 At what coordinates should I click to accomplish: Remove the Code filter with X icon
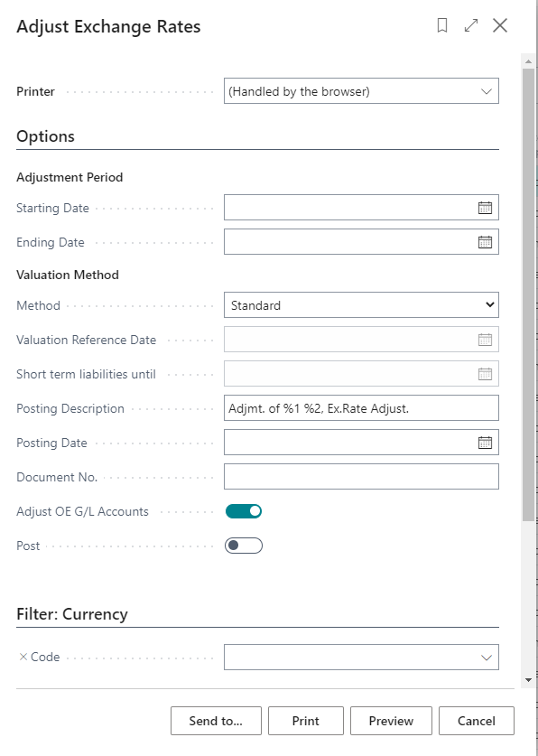pyautogui.click(x=23, y=657)
